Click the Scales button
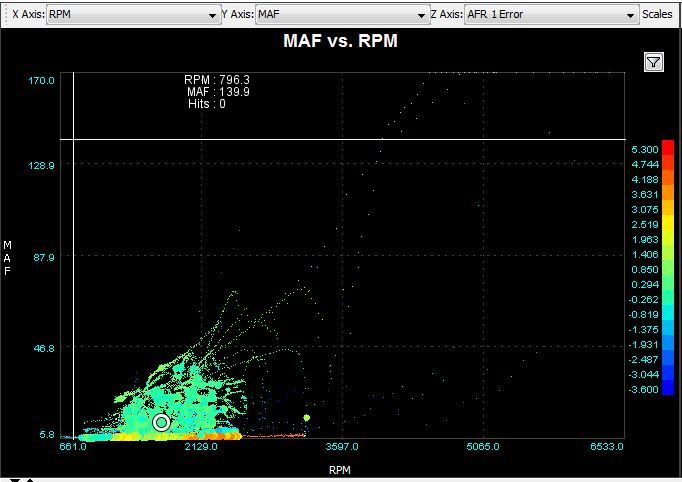Screen dimensions: 682x482 tap(657, 14)
